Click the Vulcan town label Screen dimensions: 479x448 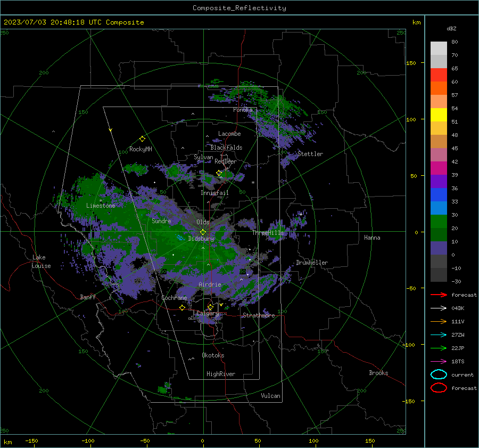tap(271, 396)
